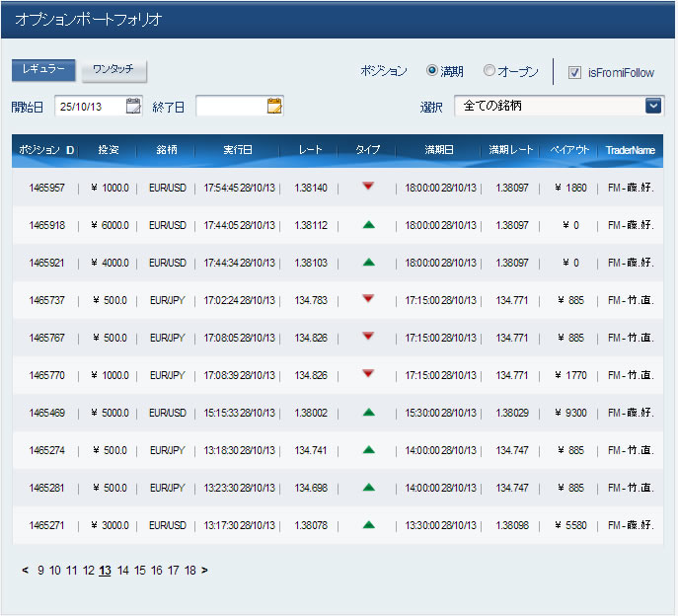Click red down arrow in row 1465957

(368, 186)
